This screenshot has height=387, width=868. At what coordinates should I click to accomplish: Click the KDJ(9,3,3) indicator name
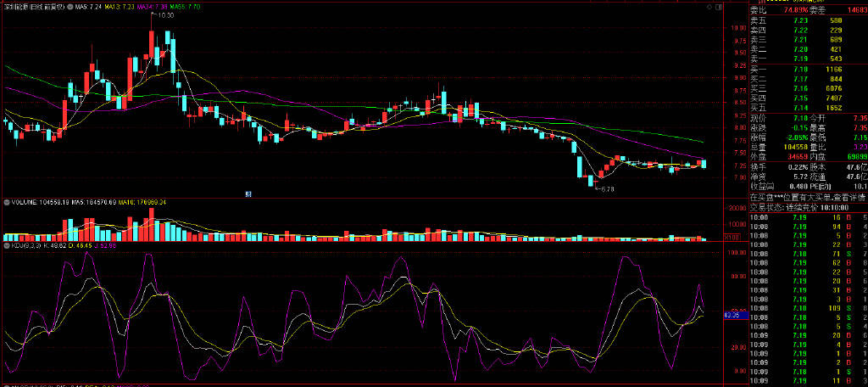(x=25, y=245)
